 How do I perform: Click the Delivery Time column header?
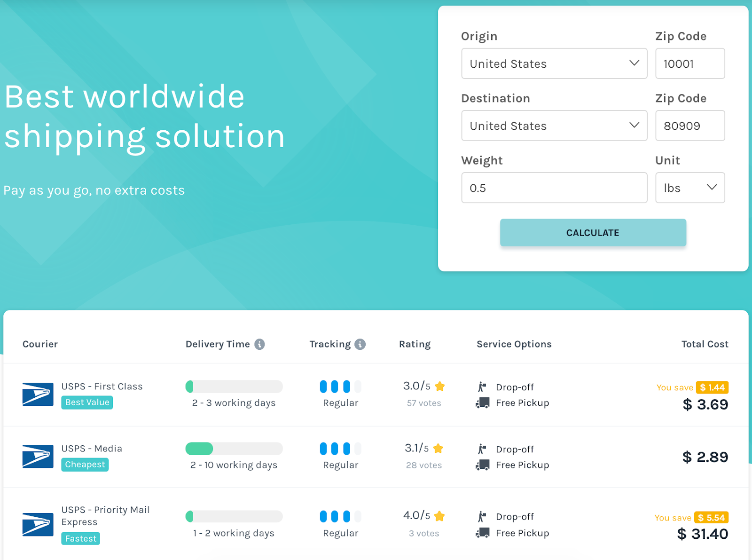pos(218,344)
